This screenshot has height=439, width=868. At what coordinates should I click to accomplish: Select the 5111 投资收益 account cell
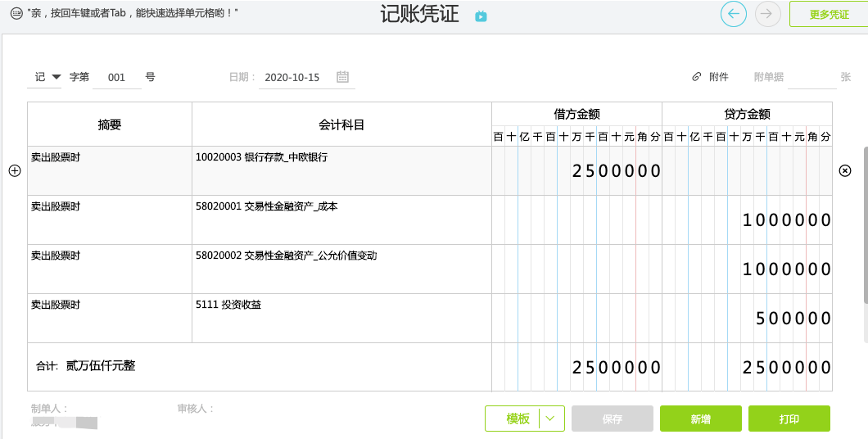(x=341, y=318)
